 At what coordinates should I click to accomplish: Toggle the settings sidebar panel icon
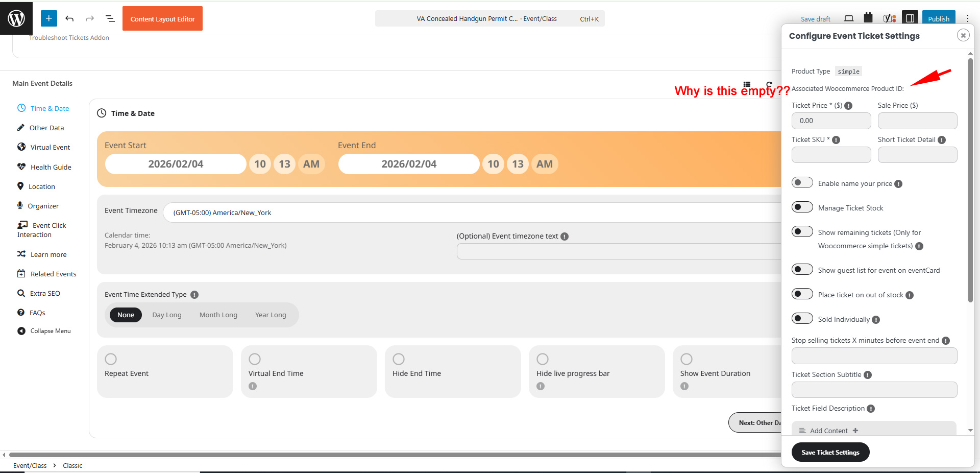click(x=910, y=18)
